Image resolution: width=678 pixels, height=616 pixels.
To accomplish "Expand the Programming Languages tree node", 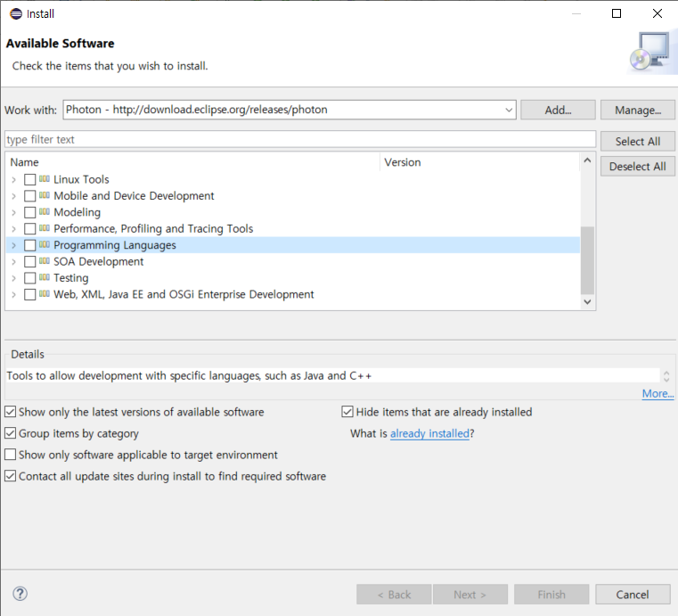I will click(14, 245).
